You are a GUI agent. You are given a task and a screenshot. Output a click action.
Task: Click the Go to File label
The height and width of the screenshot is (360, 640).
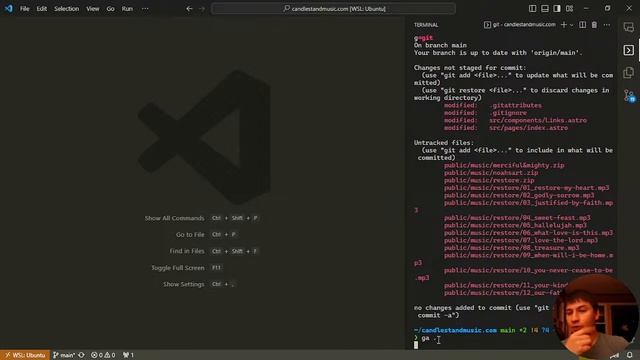point(190,235)
